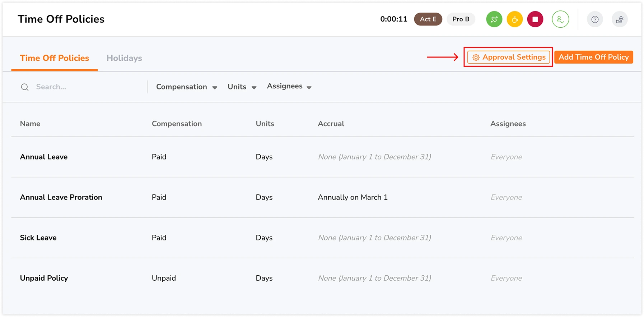644x317 pixels.
Task: Stop the timer with red button
Action: tap(535, 19)
